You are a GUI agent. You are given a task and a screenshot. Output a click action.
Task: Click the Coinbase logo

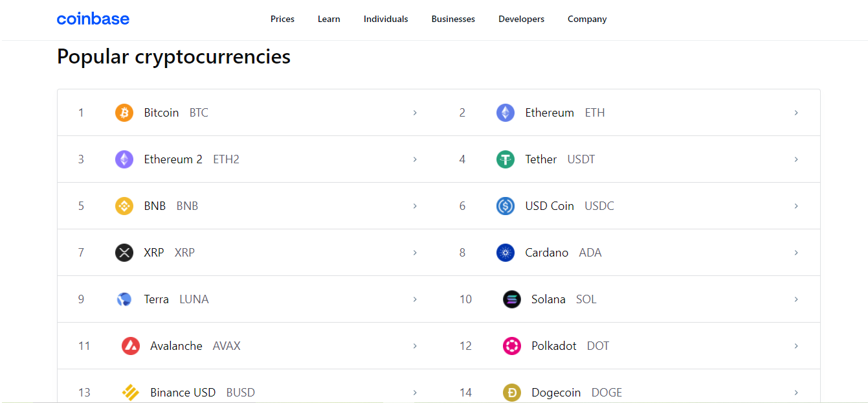[93, 19]
